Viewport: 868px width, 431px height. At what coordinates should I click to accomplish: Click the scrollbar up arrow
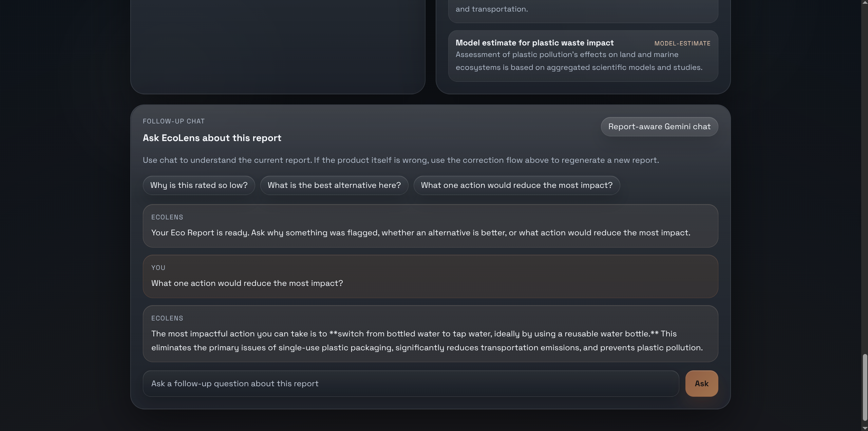tap(865, 3)
